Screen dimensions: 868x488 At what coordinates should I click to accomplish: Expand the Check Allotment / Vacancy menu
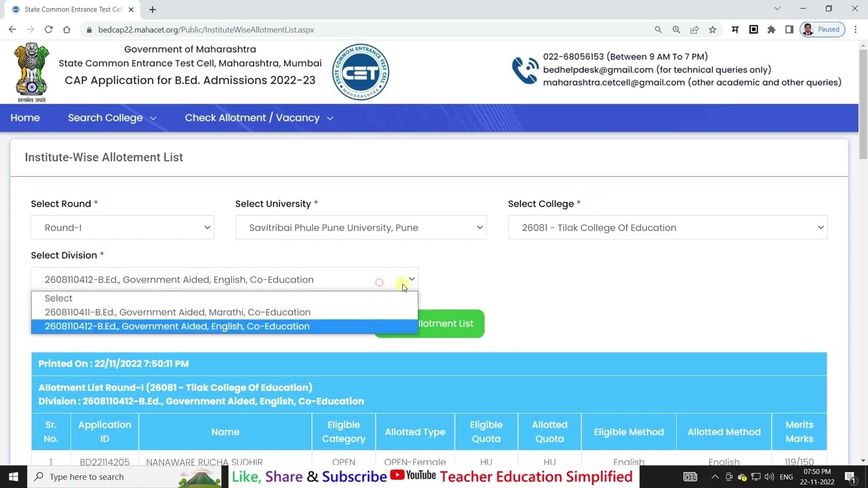tap(259, 118)
